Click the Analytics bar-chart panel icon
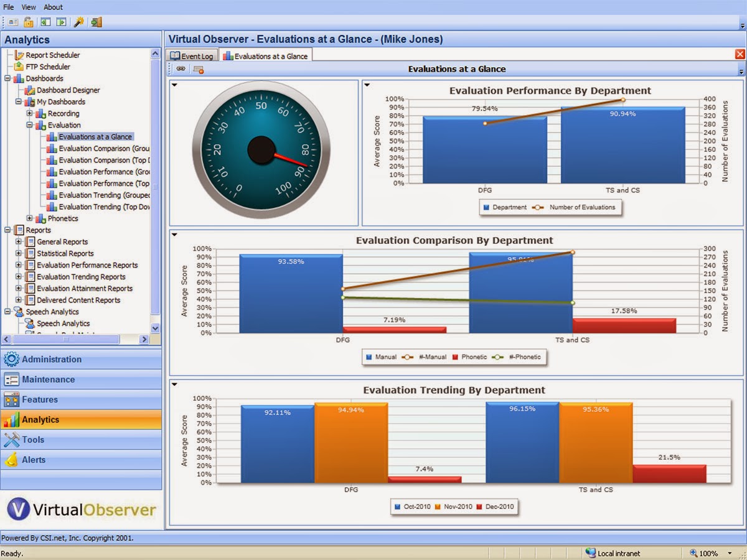 tap(11, 419)
